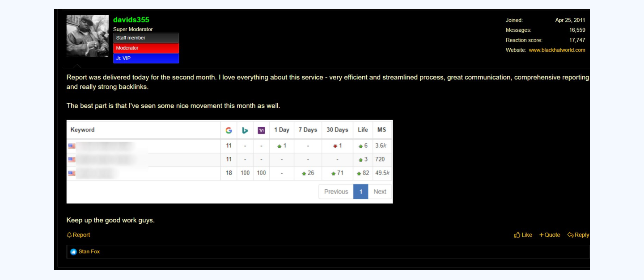The width and height of the screenshot is (644, 280).
Task: Click the MS column header
Action: click(x=381, y=130)
